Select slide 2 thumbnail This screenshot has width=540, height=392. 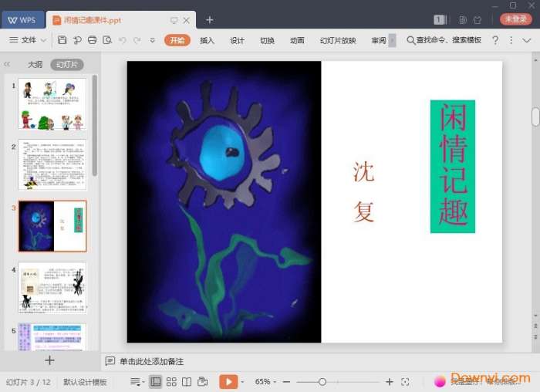point(52,164)
